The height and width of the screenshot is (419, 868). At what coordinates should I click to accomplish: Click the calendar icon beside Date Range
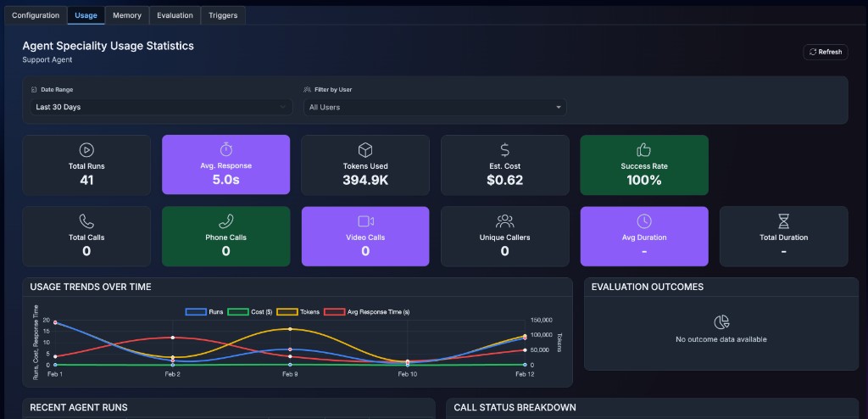pos(34,90)
